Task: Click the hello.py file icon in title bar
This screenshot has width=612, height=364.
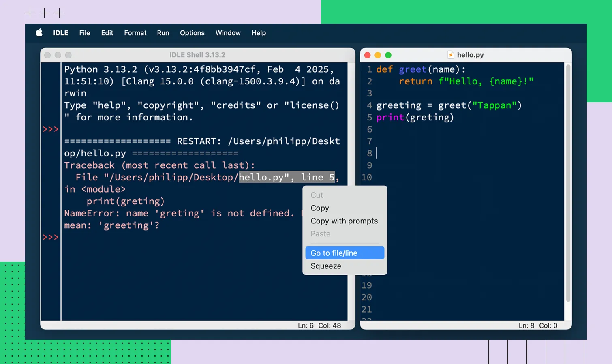Action: coord(450,55)
